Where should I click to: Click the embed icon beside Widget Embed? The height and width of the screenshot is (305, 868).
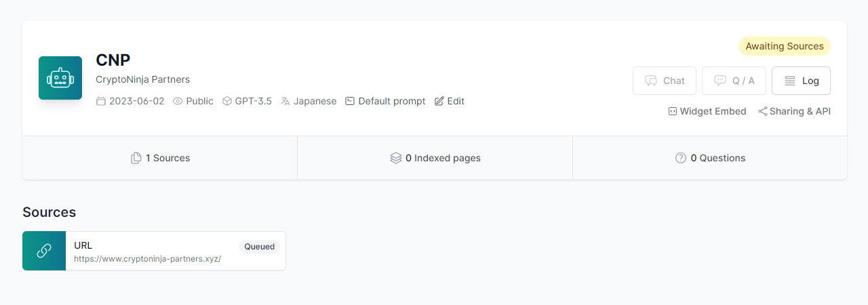(673, 111)
